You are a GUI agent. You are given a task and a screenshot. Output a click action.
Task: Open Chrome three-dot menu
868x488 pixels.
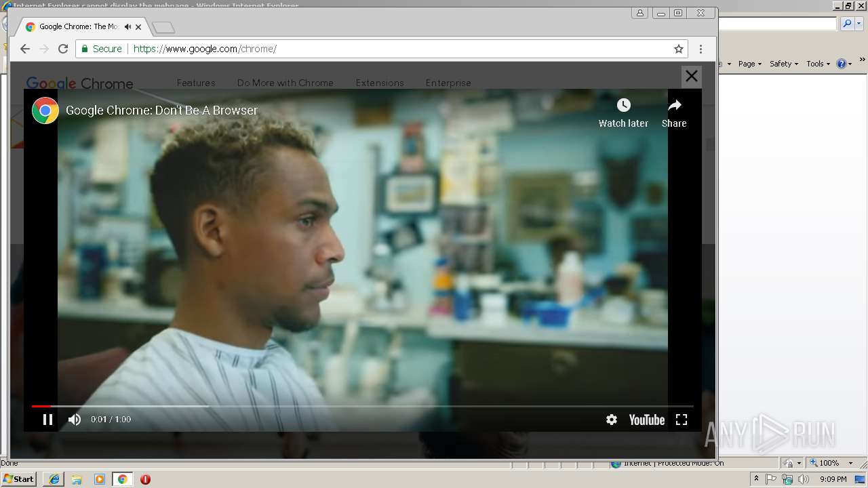[x=701, y=49]
